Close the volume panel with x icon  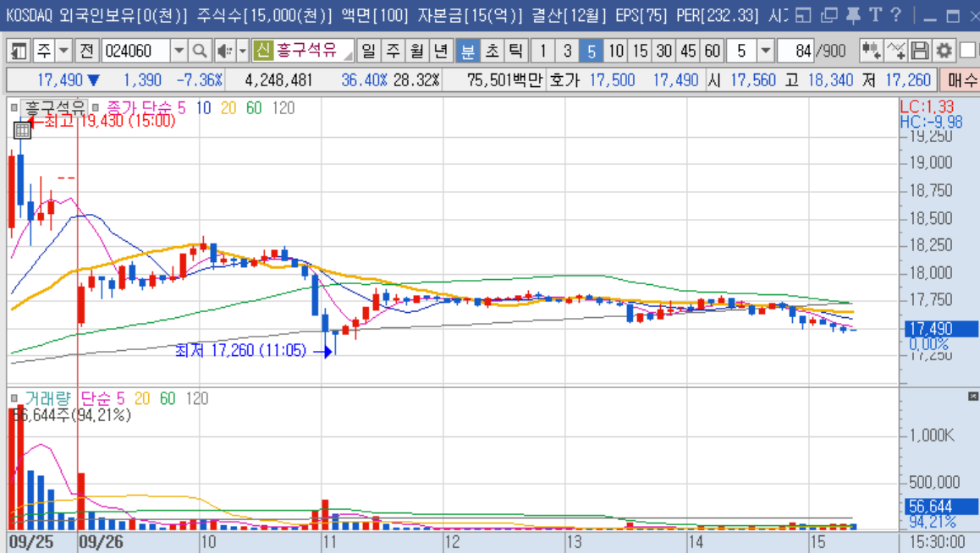[972, 396]
